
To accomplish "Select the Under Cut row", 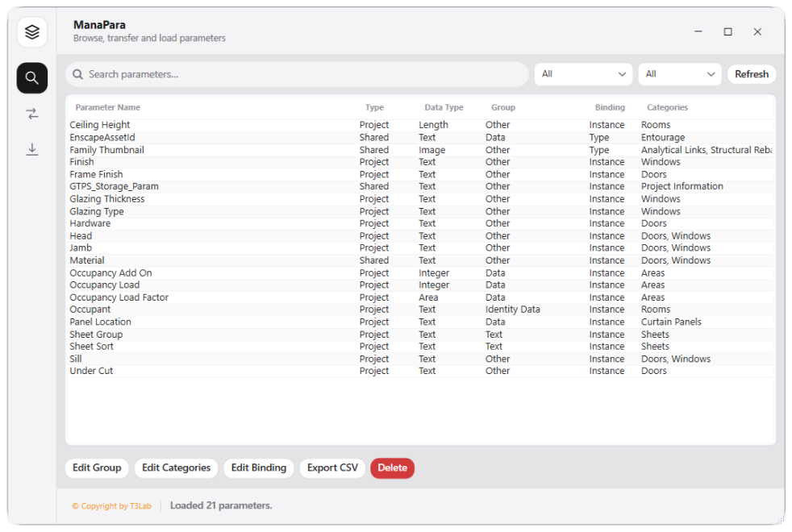I will (420, 371).
